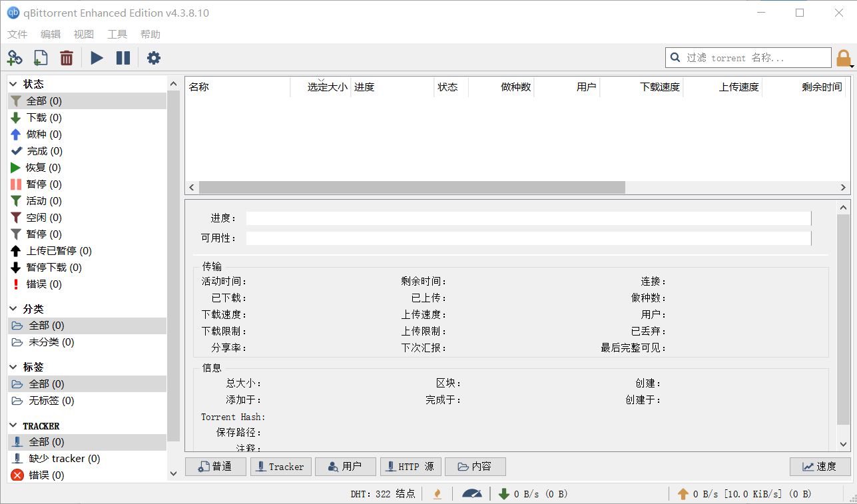Screen dimensions: 857x504
Task: Sort by 选定大小 column header
Action: (320, 87)
